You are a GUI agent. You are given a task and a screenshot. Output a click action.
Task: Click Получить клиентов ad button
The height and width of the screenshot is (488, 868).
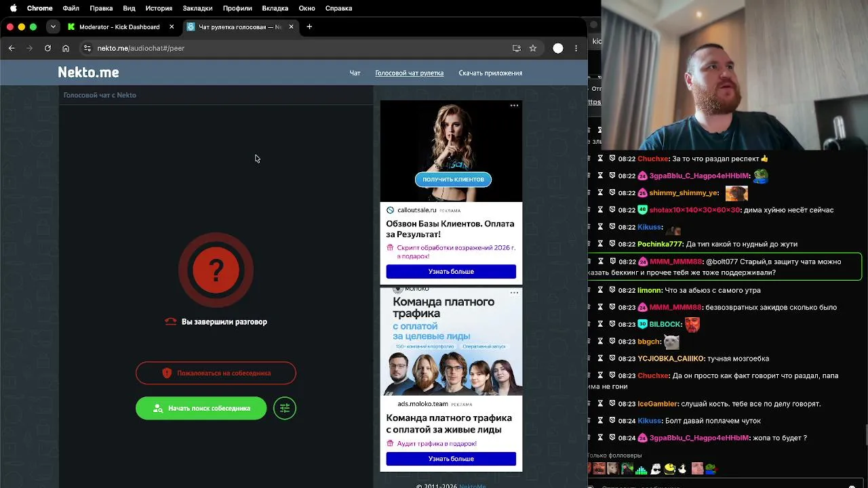(453, 180)
